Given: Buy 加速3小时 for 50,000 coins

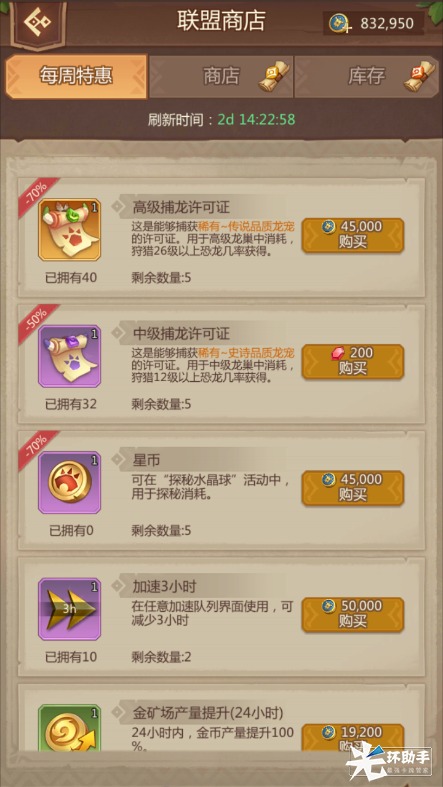Looking at the screenshot, I should pyautogui.click(x=353, y=614).
